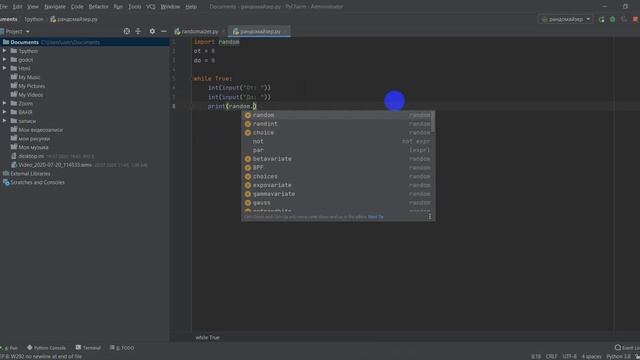Select the active рандомайзер.py editor tab
Image resolution: width=640 pixels, height=360 pixels.
tap(260, 31)
